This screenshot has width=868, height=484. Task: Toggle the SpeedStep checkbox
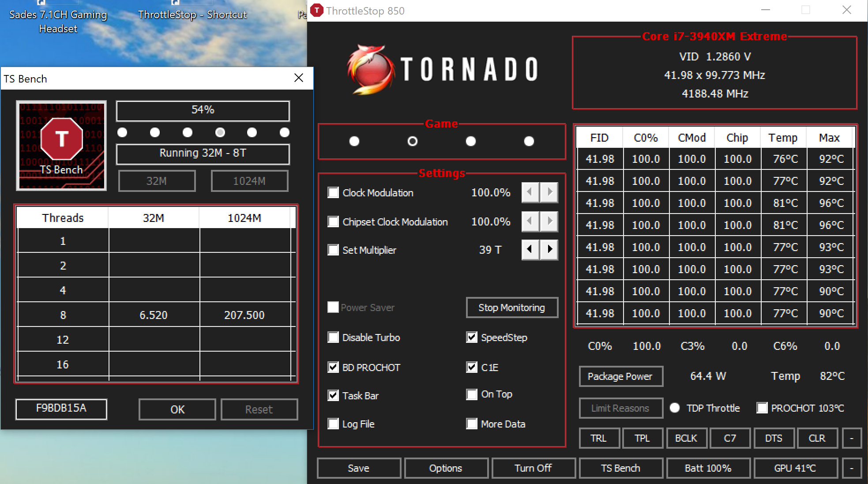coord(472,338)
